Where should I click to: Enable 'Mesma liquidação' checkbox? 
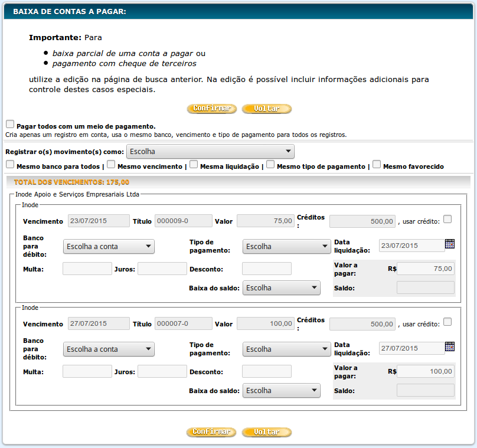(194, 165)
